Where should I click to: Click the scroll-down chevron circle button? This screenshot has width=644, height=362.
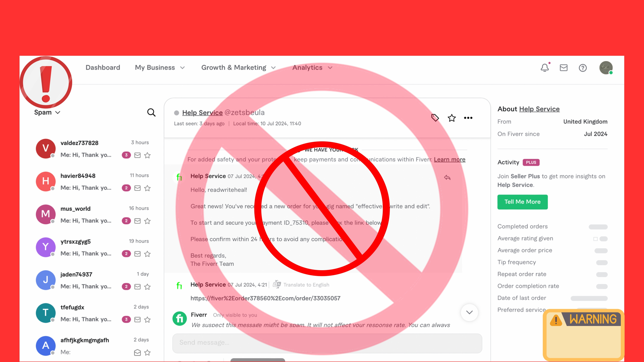coord(469,312)
